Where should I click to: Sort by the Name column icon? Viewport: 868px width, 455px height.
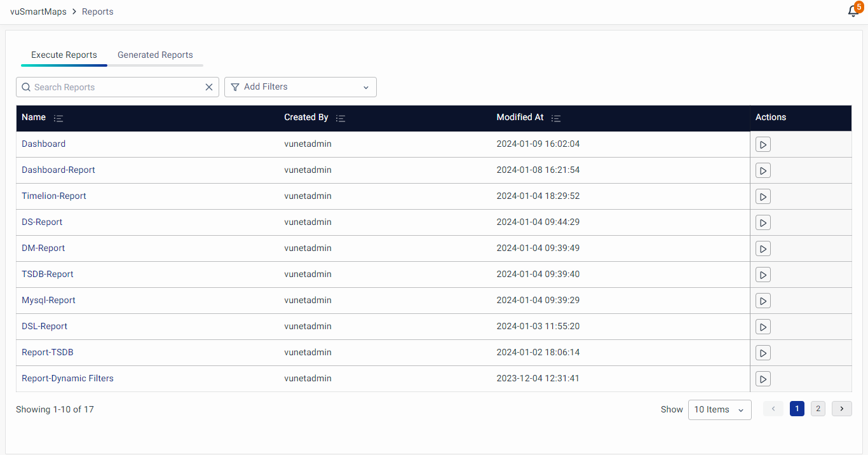pyautogui.click(x=58, y=118)
